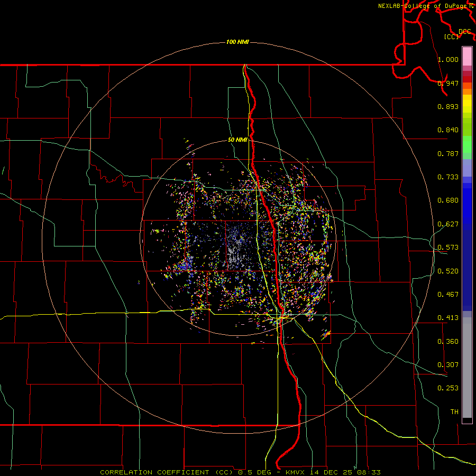Click the 0.947 scale label
The height and width of the screenshot is (476, 476).
[x=448, y=83]
